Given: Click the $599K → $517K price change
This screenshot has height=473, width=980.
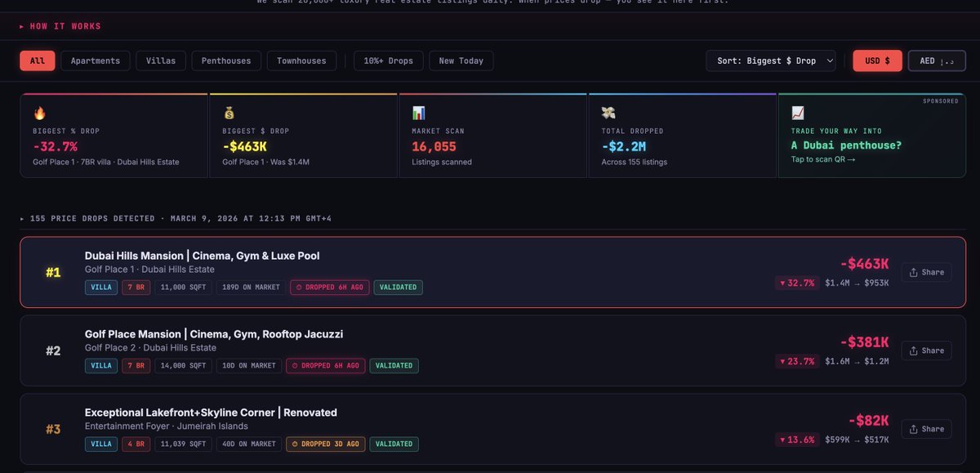Looking at the screenshot, I should pos(857,440).
